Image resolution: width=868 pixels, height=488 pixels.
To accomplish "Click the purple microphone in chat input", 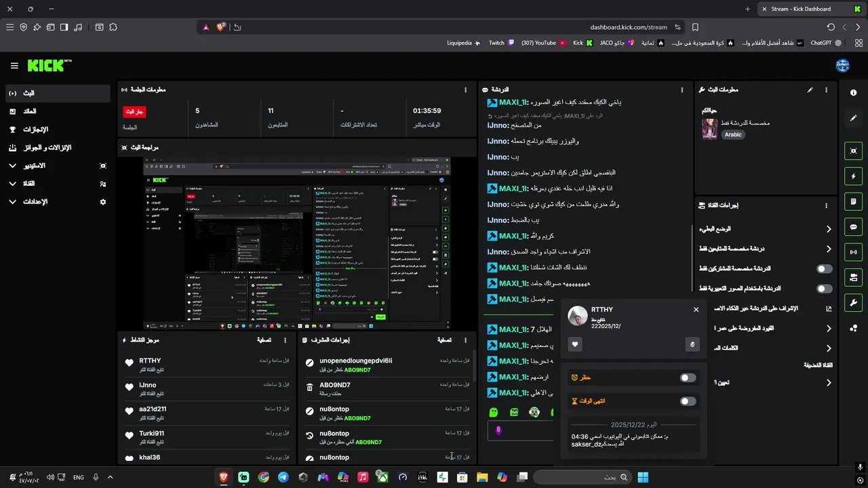I will [x=498, y=430].
